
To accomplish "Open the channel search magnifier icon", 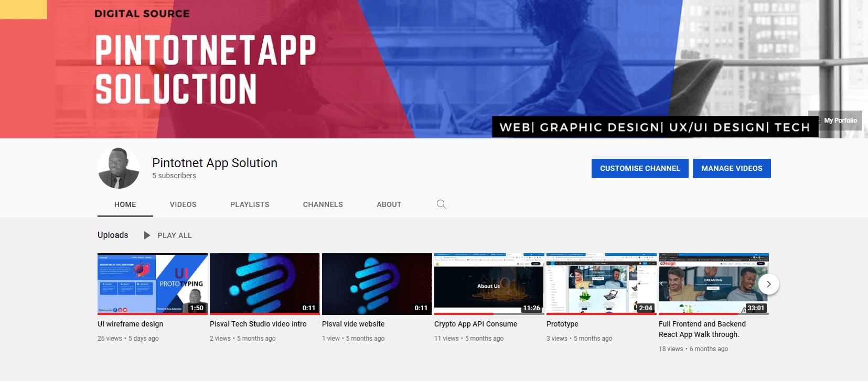I will (442, 204).
